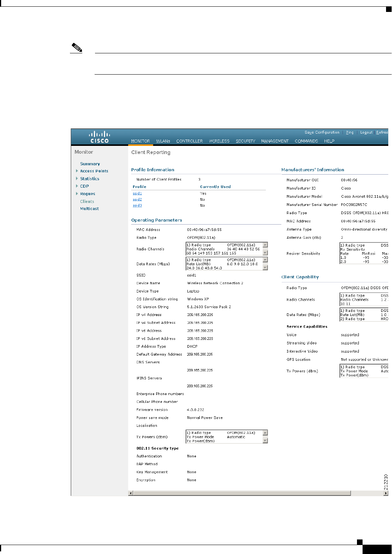Switch to the CONTROLLER tab
The width and height of the screenshot is (392, 554).
pos(189,141)
